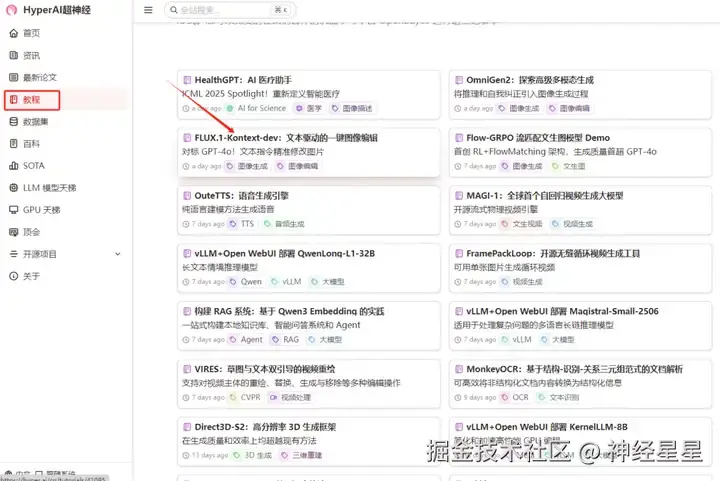
Task: Click the 文生图 tag on Flow-GRPO card
Action: [568, 166]
